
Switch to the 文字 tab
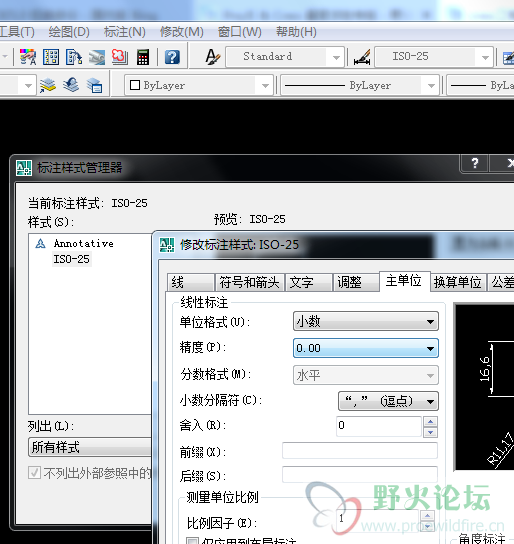tap(309, 282)
